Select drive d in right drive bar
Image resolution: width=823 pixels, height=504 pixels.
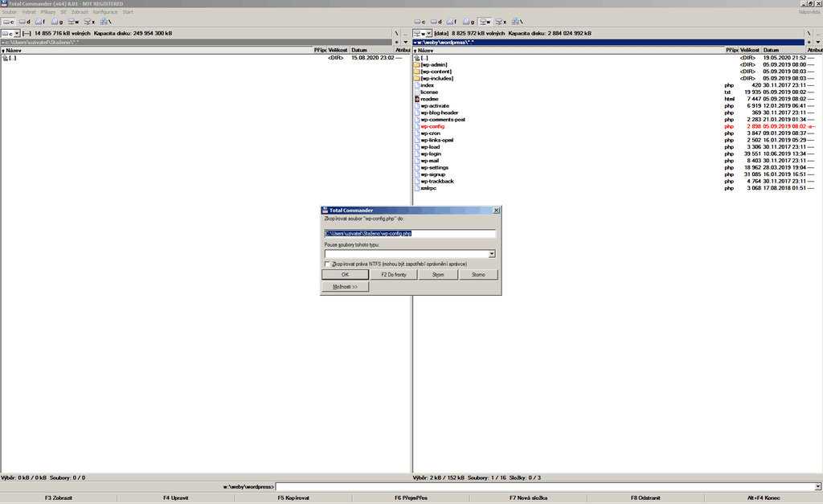pos(436,22)
